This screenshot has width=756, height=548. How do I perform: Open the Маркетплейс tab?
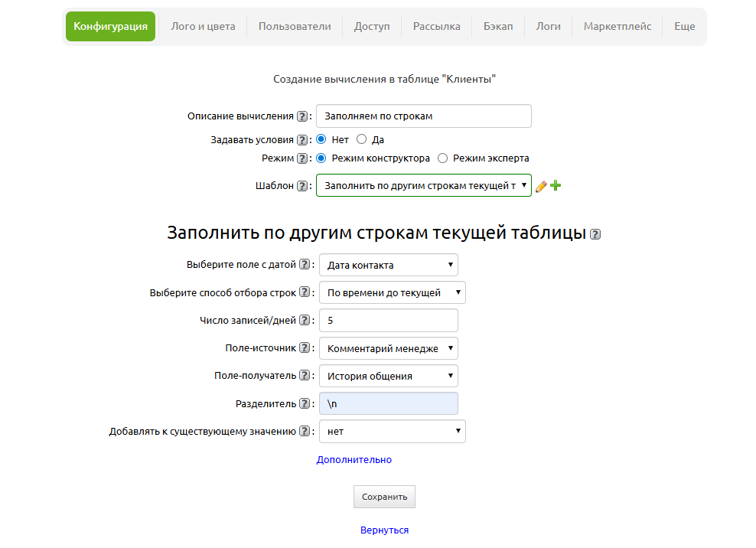coord(618,27)
